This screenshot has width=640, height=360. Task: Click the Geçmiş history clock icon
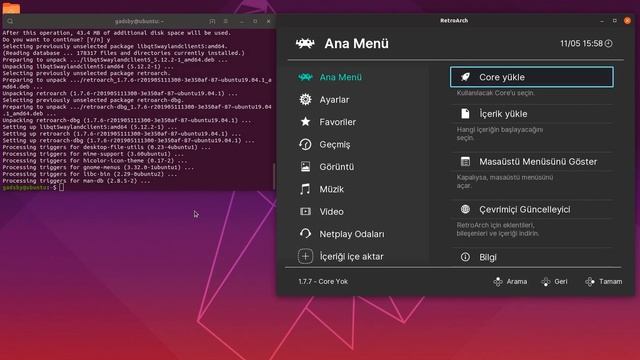(x=305, y=144)
